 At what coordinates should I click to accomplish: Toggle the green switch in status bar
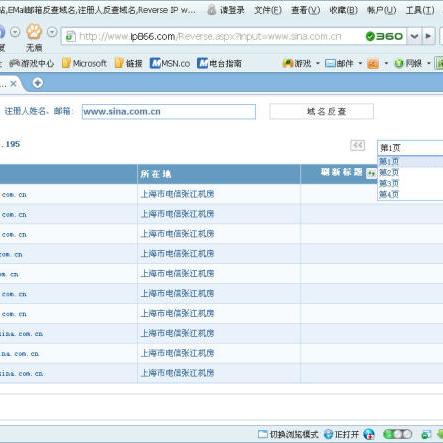point(397,434)
